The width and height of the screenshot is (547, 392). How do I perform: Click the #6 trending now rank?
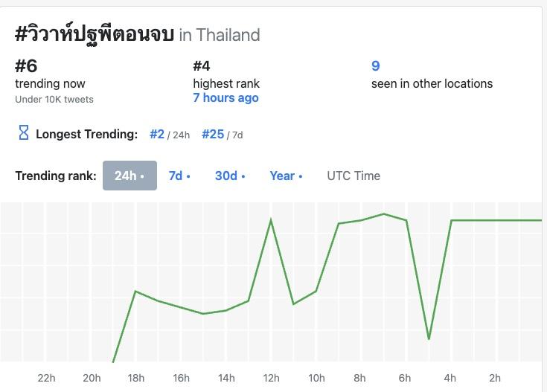(26, 65)
